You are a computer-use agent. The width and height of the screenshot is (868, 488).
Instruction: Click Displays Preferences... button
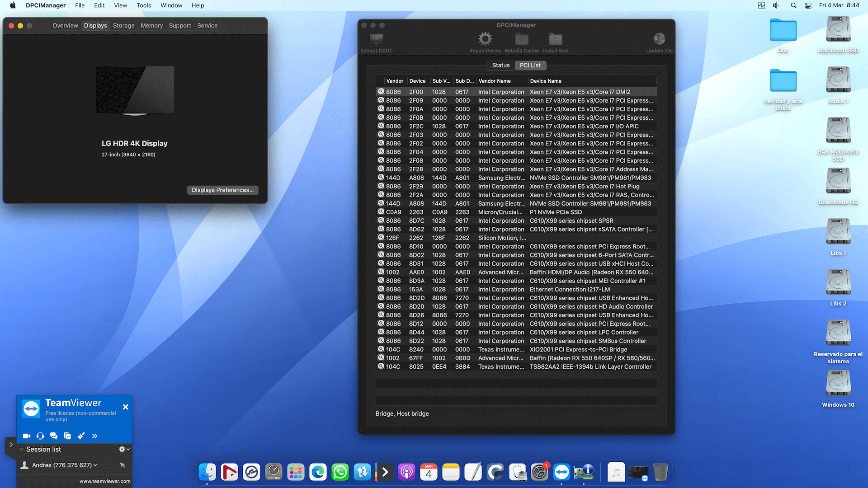coord(222,190)
